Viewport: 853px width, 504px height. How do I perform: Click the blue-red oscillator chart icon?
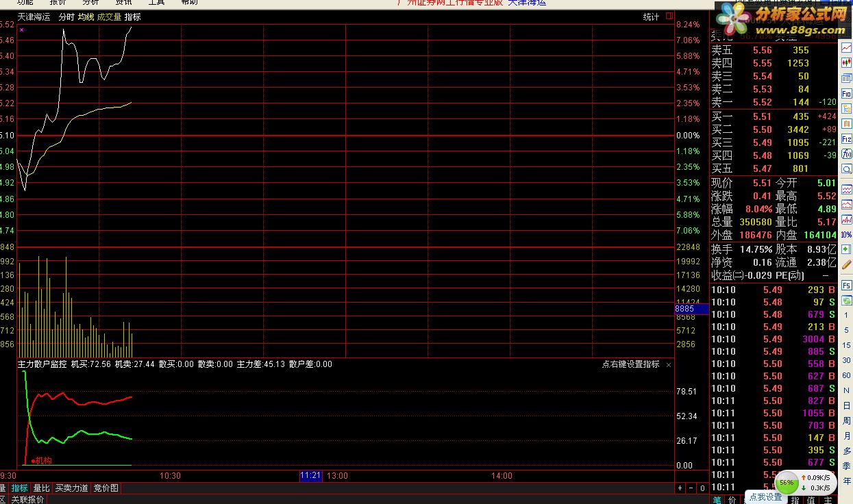[847, 218]
